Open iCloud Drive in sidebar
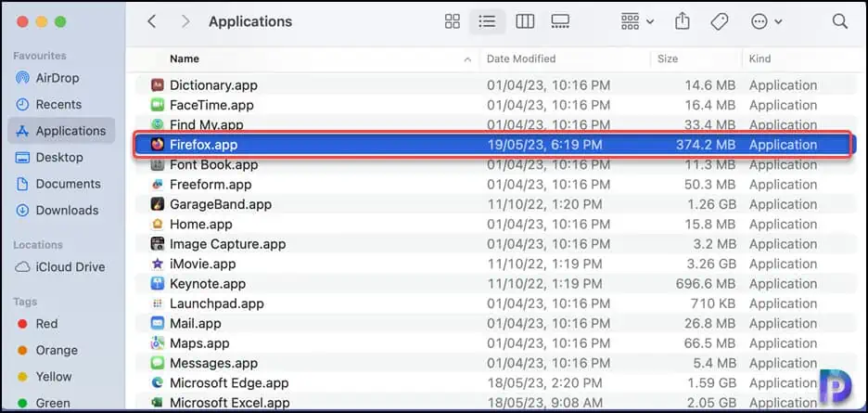868x413 pixels. pyautogui.click(x=70, y=267)
